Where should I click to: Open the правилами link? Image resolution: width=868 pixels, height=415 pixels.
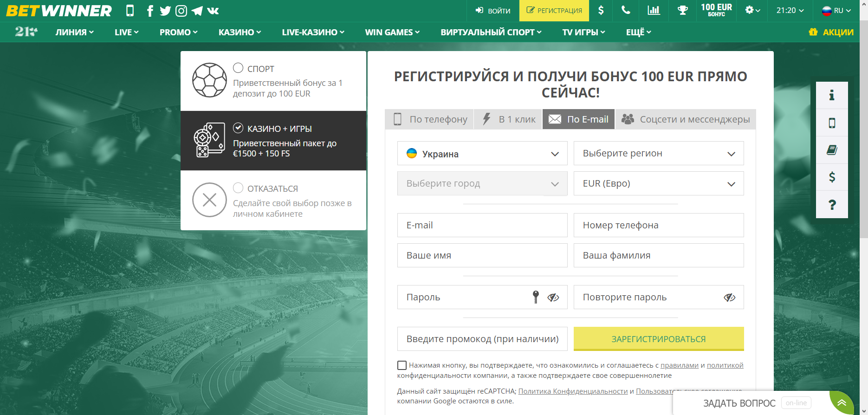click(680, 365)
